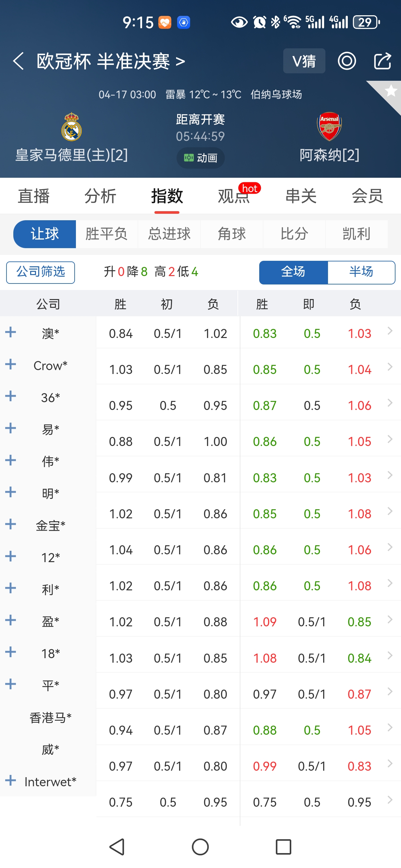
Task: Select 角球 sub-tab
Action: click(x=232, y=234)
